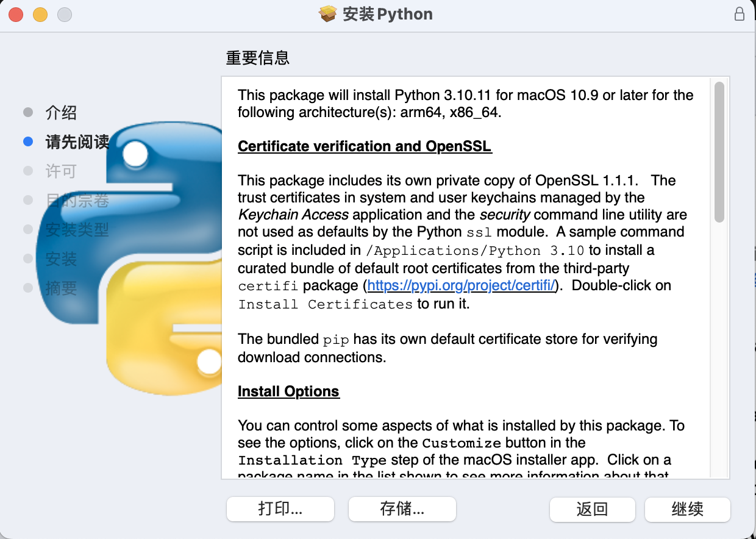Click the 'Install Options' heading

[x=288, y=391]
